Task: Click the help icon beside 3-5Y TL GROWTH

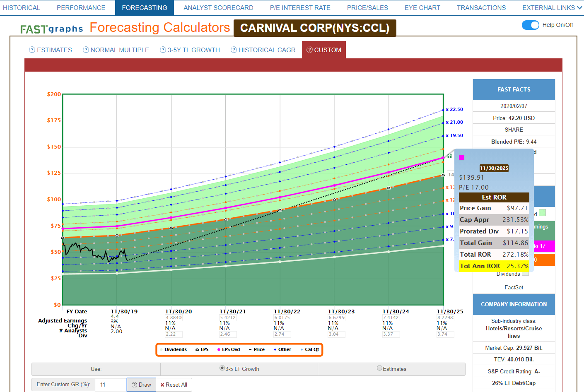Action: [x=163, y=50]
